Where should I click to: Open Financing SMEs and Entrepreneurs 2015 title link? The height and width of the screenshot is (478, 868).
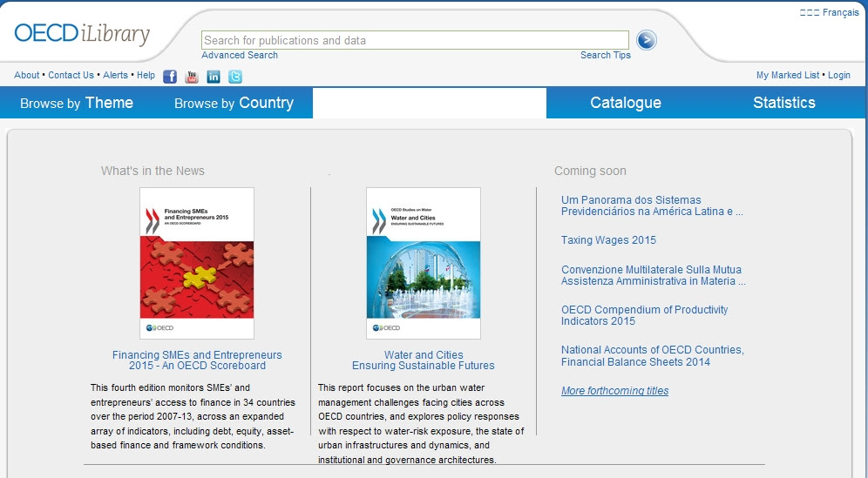coord(197,360)
